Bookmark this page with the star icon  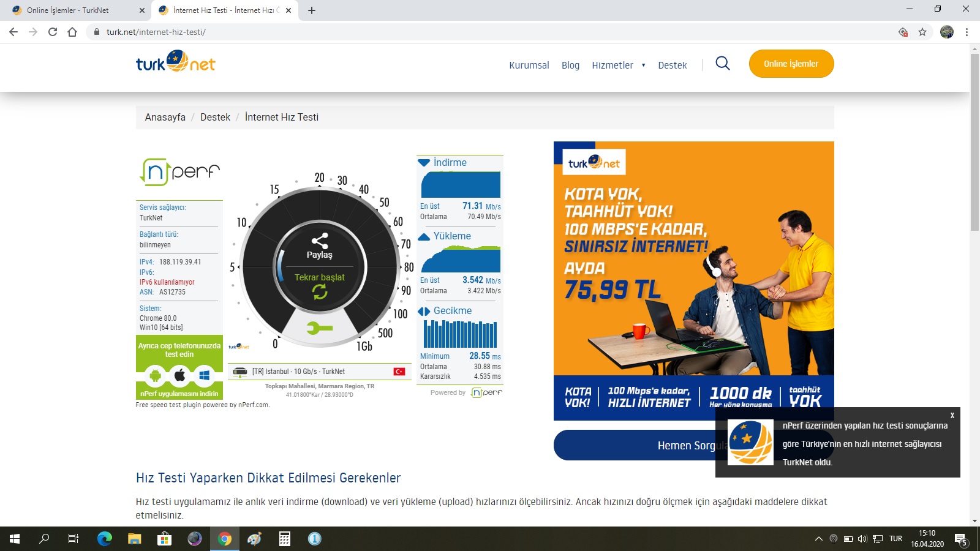pyautogui.click(x=922, y=32)
